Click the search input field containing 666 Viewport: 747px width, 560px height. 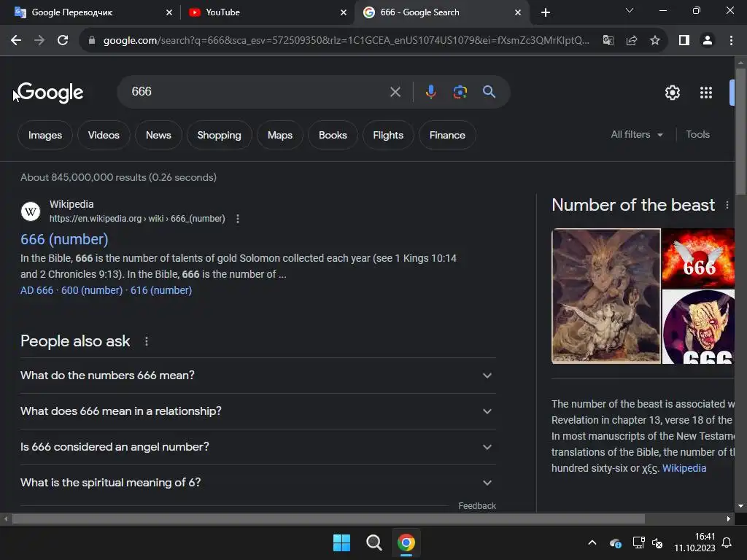pos(258,91)
